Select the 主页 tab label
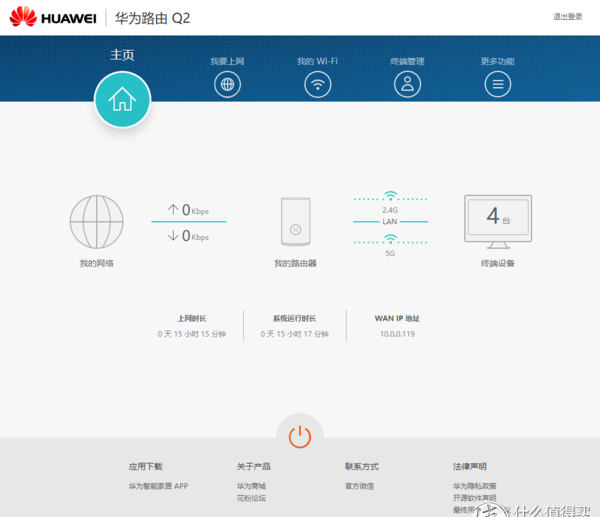The image size is (600, 517). click(x=122, y=55)
